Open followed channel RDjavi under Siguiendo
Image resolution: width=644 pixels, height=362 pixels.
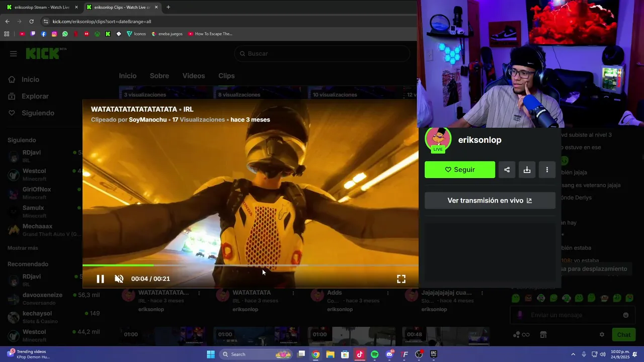click(x=44, y=156)
